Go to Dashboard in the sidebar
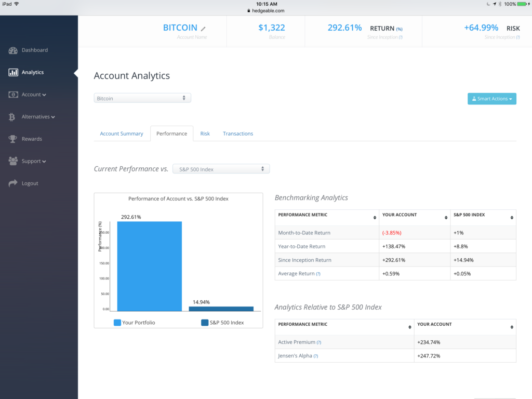Image resolution: width=532 pixels, height=399 pixels. 35,50
